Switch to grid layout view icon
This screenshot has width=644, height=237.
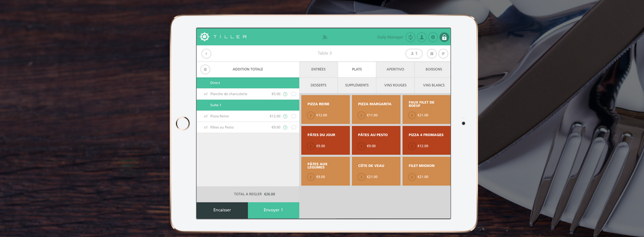click(x=432, y=53)
